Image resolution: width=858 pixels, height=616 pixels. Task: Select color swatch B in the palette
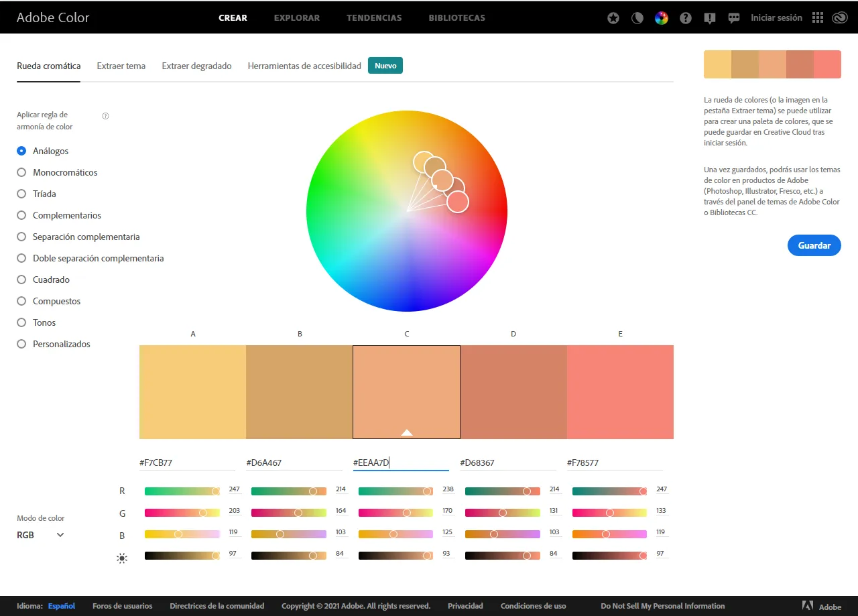tap(300, 392)
